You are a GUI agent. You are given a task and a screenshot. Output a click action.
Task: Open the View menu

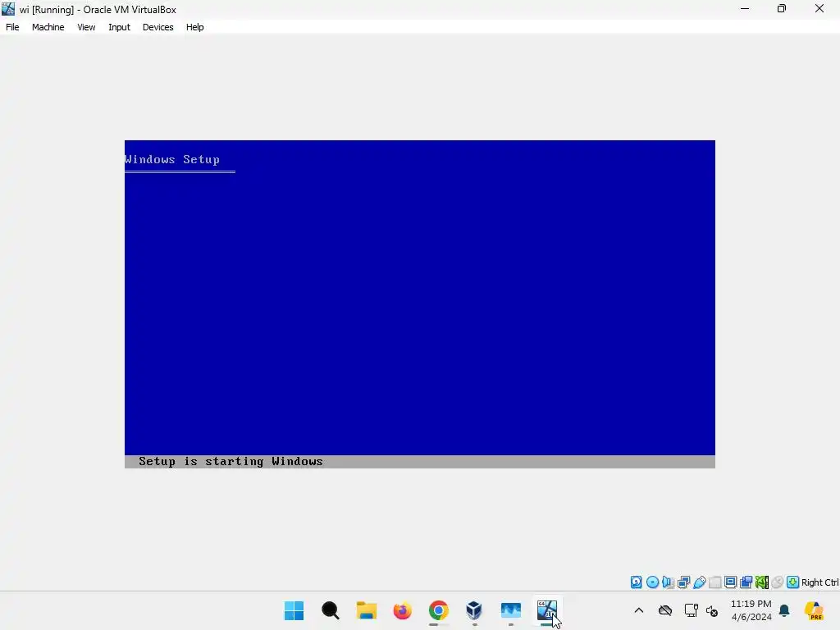[x=86, y=27]
